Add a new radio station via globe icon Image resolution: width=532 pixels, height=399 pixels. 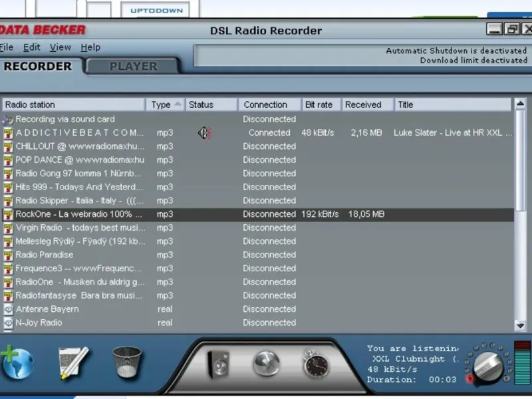pos(17,363)
